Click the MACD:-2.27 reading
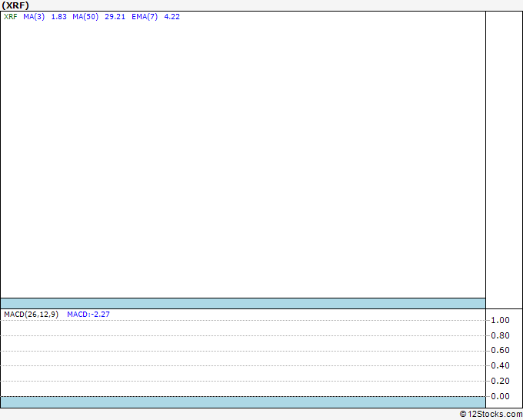The height and width of the screenshot is (420, 523). click(x=88, y=315)
